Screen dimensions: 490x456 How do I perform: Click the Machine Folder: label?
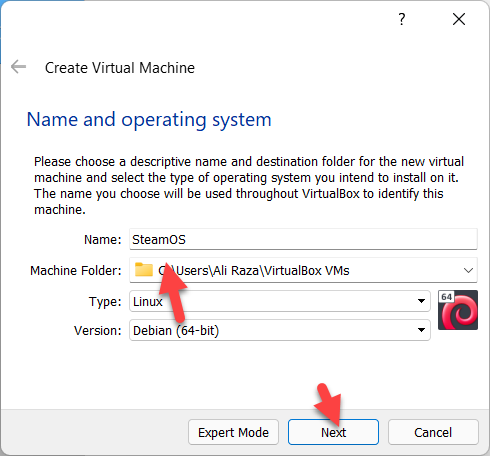coord(76,270)
